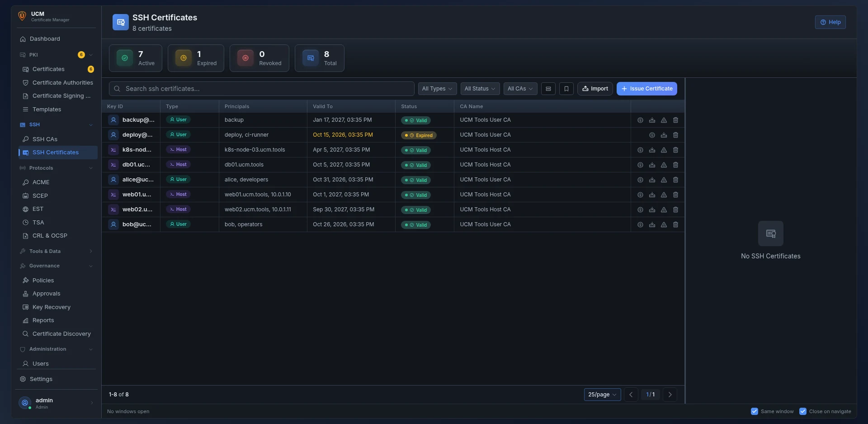
Task: Expand the Tools & Data sidebar section
Action: pos(56,251)
